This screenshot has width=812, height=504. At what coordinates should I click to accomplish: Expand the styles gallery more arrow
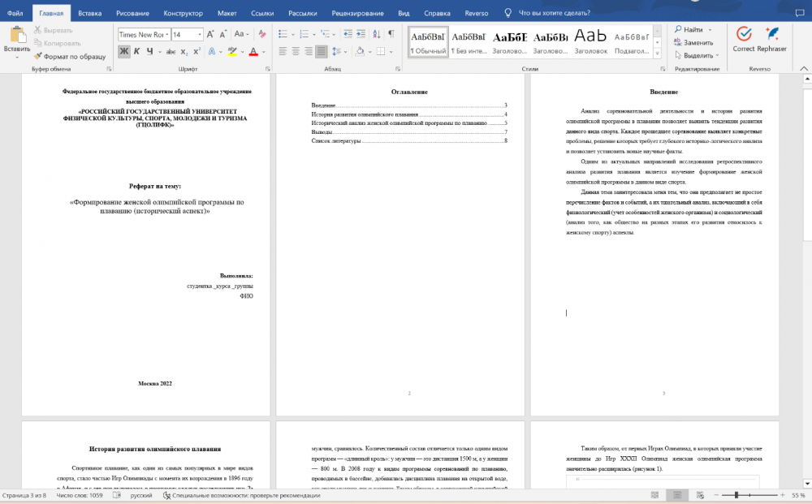[x=657, y=53]
